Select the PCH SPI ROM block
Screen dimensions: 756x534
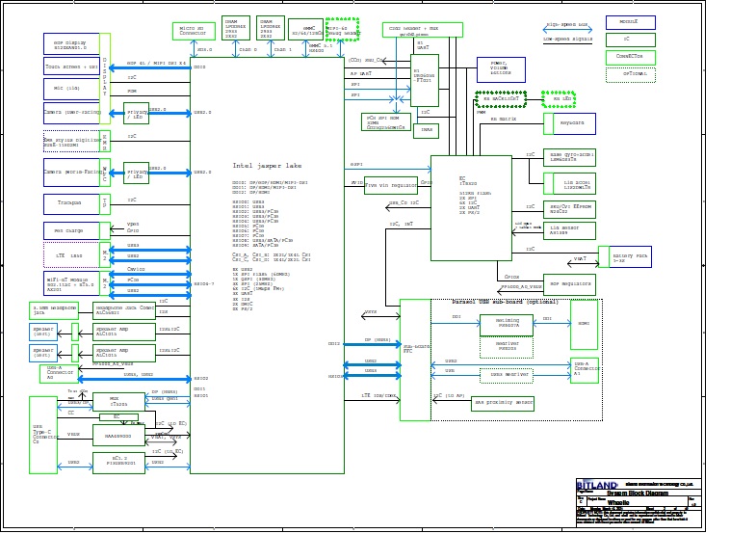[x=386, y=122]
